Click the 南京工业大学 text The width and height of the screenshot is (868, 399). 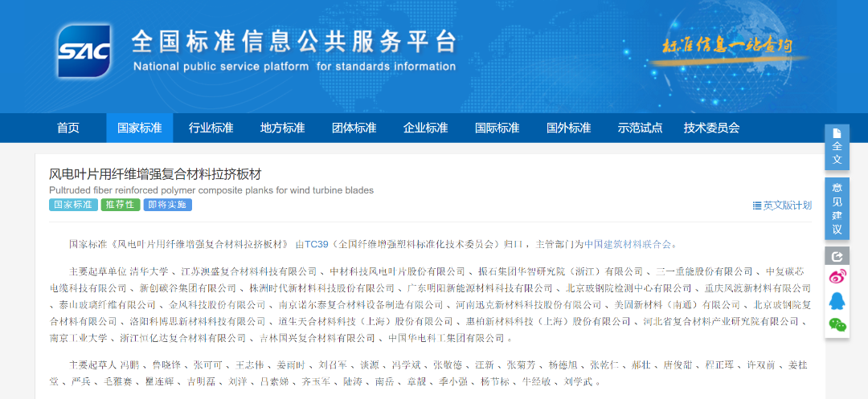(x=78, y=338)
